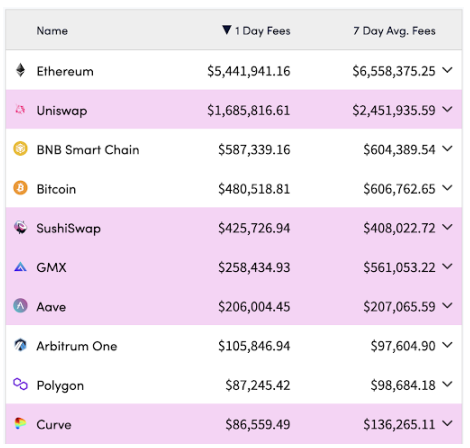Select the $207,065.59 average value
Viewport: 470px width, 448px height.
[x=399, y=307]
